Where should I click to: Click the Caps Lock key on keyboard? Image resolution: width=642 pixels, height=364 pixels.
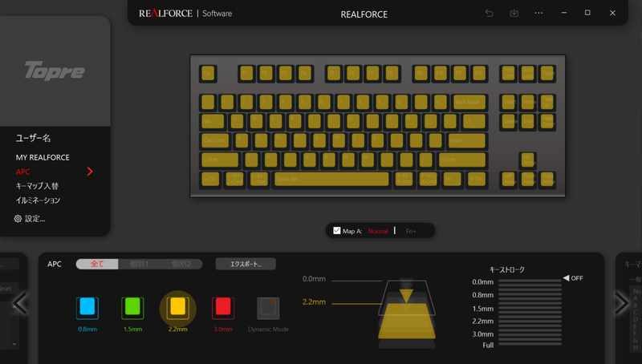[x=215, y=140]
